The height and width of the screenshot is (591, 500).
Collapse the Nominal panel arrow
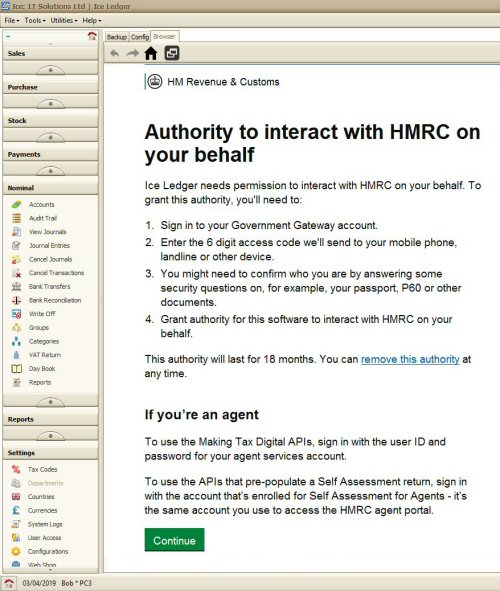pyautogui.click(x=50, y=402)
